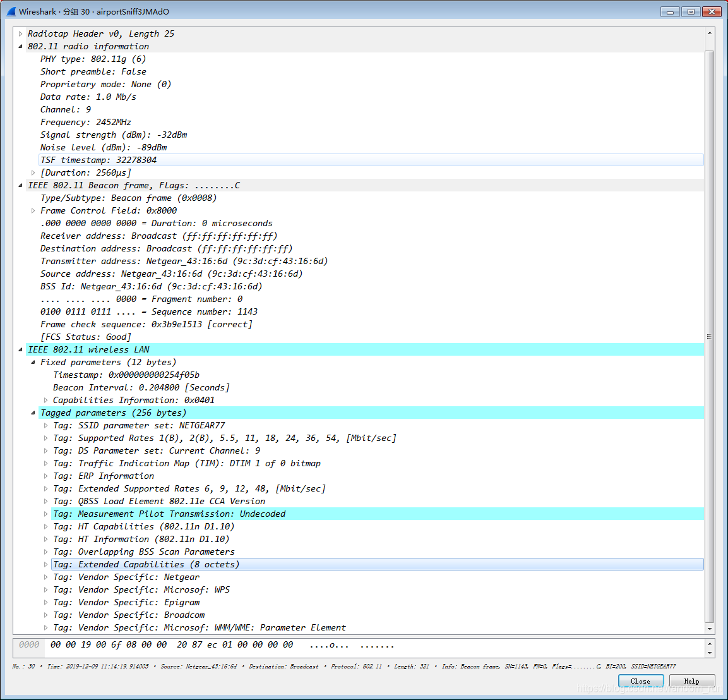Expand the Traffic Indication Map tag

coord(45,464)
